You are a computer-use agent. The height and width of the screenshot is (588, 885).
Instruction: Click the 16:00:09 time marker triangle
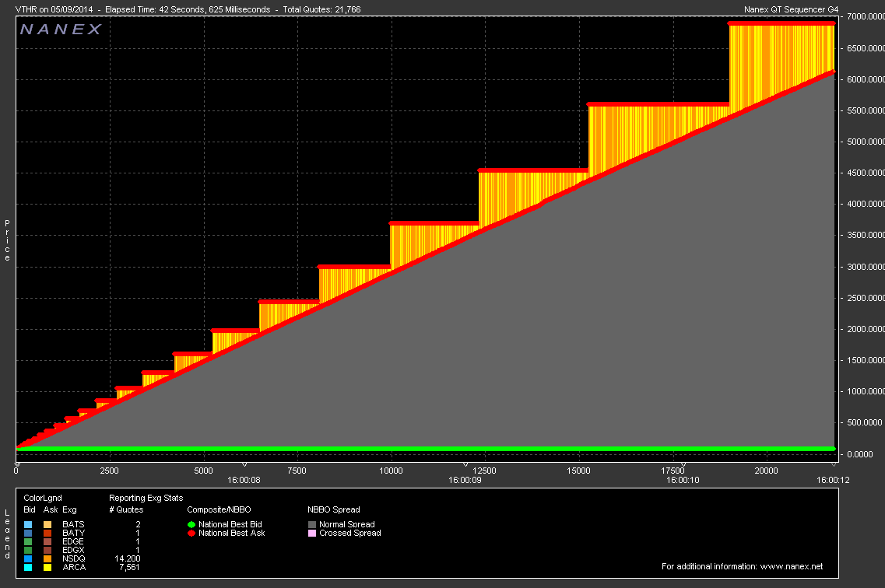point(465,464)
